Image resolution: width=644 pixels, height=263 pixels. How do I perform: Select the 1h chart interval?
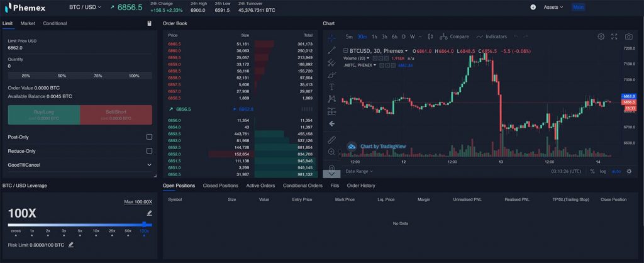pos(375,36)
